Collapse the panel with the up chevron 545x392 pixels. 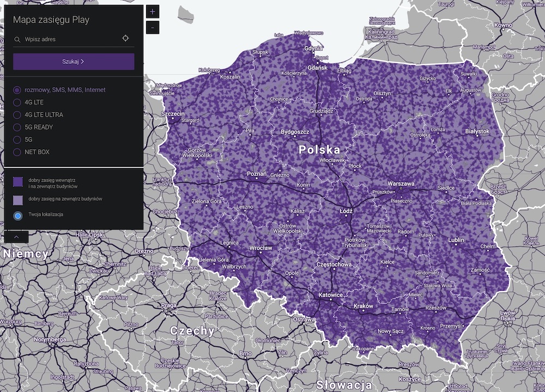point(16,237)
